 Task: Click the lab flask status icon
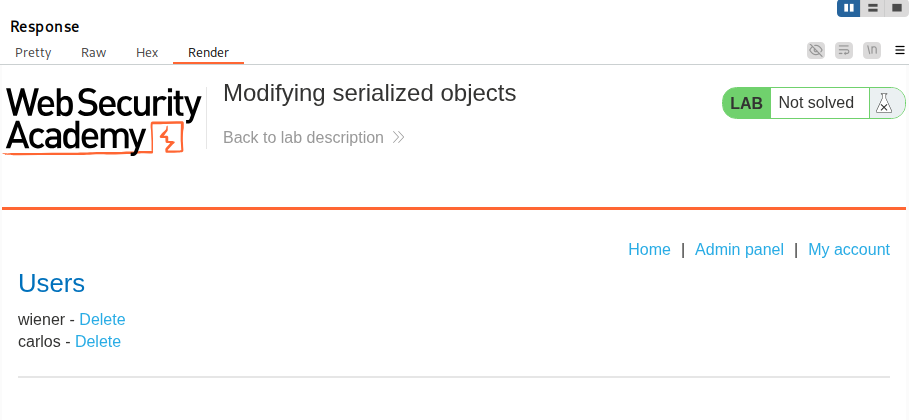[x=883, y=103]
